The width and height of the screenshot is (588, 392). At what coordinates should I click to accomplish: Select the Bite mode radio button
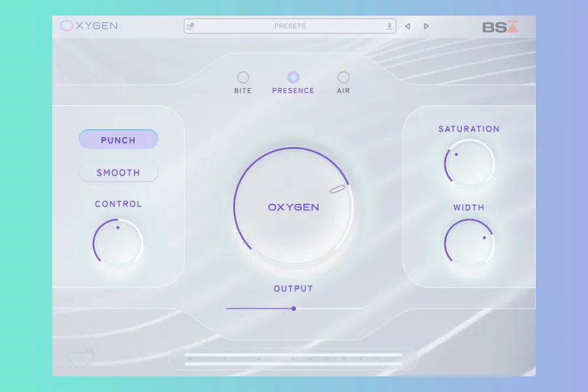click(243, 77)
